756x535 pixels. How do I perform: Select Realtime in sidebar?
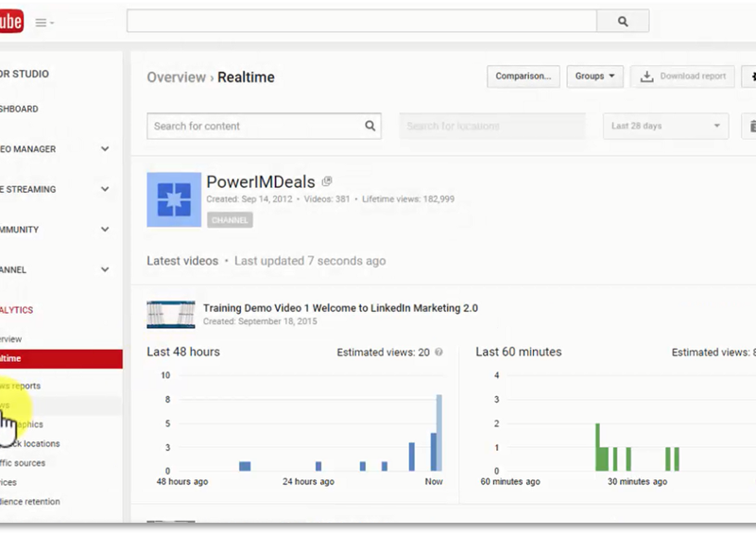pyautogui.click(x=61, y=359)
